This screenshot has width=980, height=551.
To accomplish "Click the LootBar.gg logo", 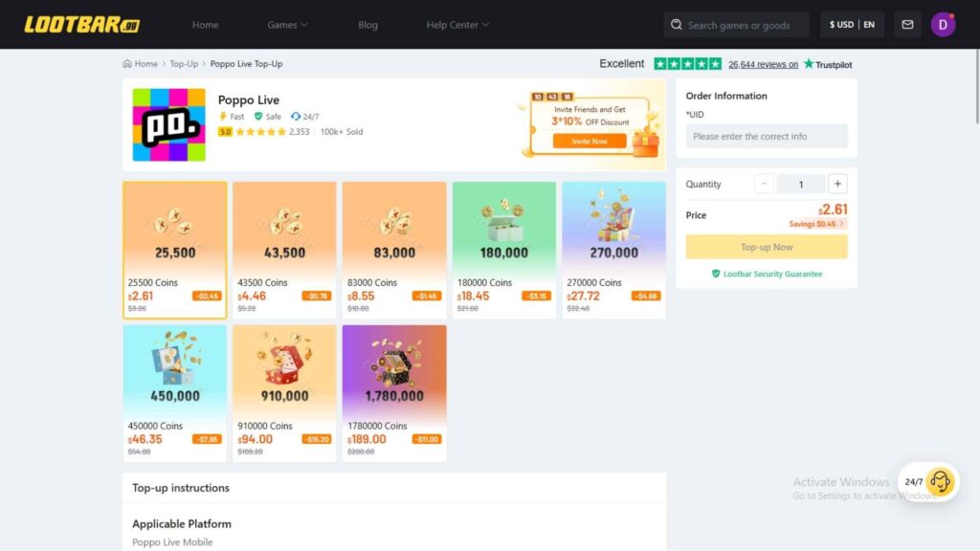I will (x=82, y=24).
